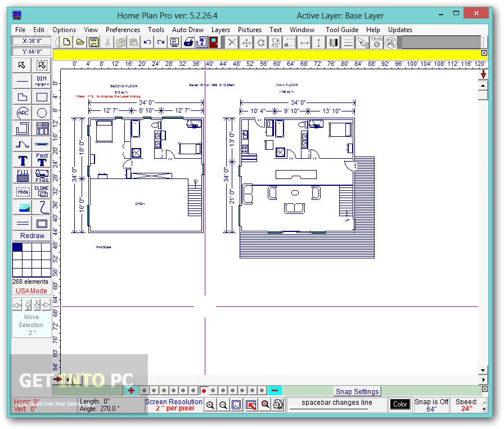Open Snap Settings
This screenshot has height=429, width=504.
click(x=357, y=391)
